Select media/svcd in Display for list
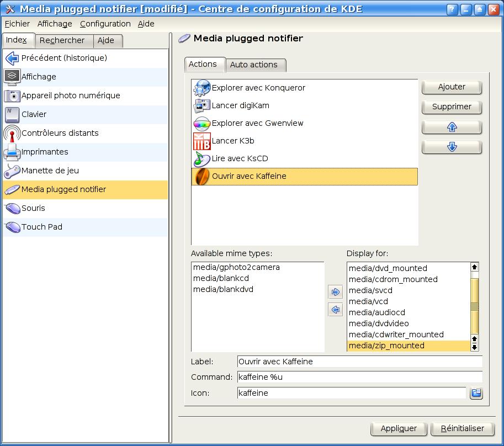 (370, 290)
